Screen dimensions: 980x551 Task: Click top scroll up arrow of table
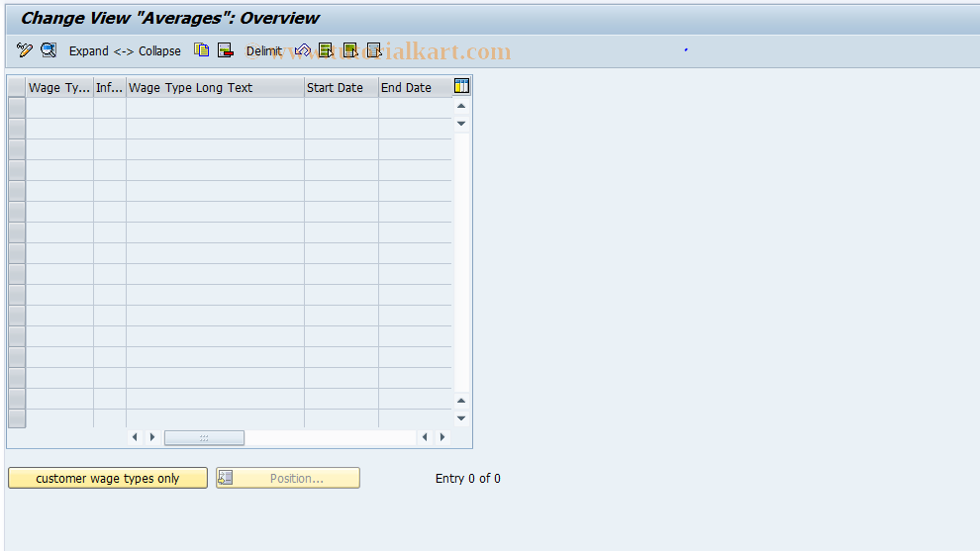[x=461, y=106]
